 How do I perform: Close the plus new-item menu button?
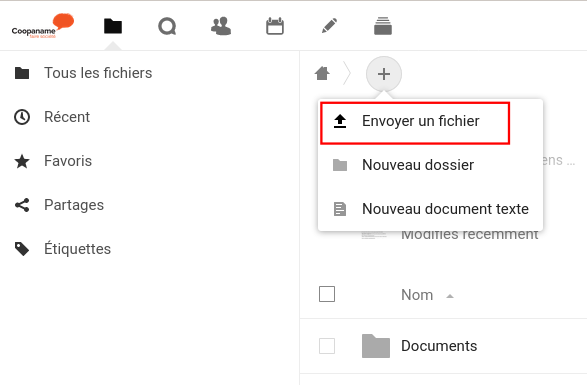point(384,74)
